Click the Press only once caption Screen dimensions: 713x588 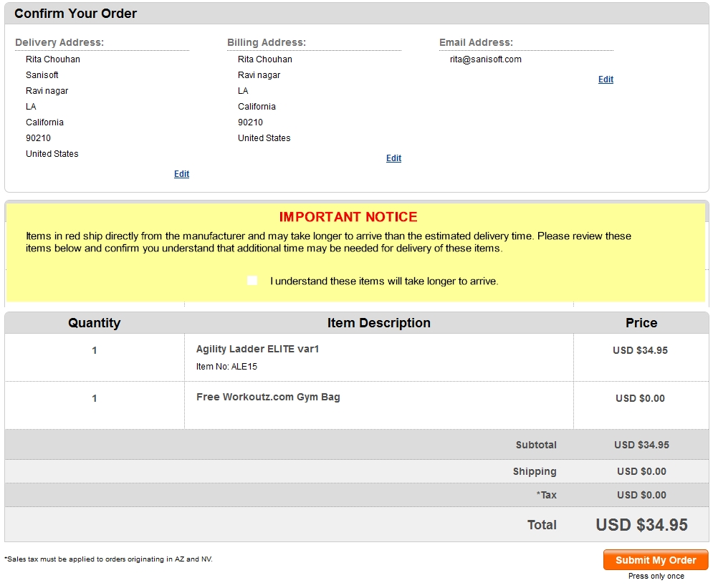656,577
